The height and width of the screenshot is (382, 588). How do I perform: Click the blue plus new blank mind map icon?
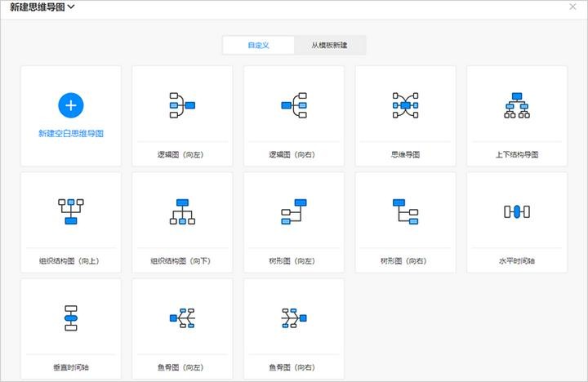71,104
